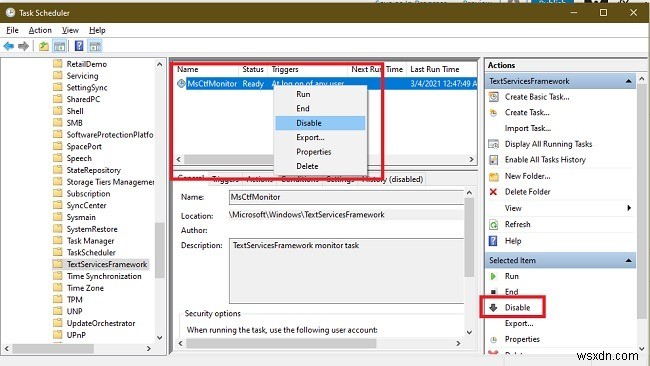Collapse the TextServicesFramework actions section
The width and height of the screenshot is (650, 366).
coord(628,81)
